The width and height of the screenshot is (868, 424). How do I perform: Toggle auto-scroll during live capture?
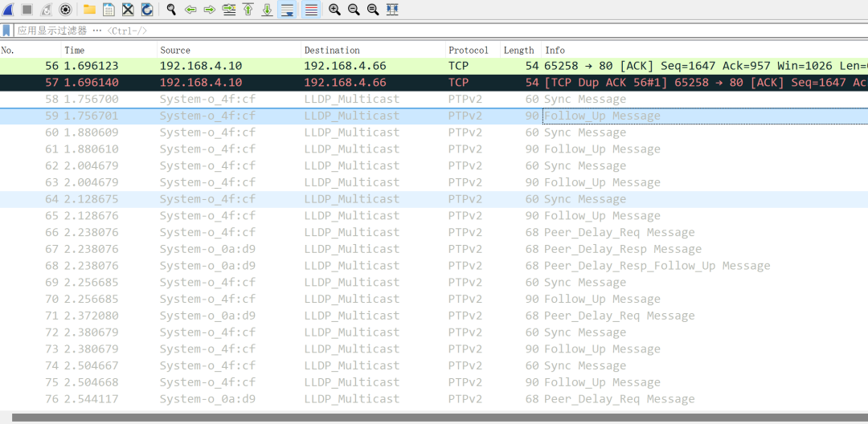click(287, 10)
